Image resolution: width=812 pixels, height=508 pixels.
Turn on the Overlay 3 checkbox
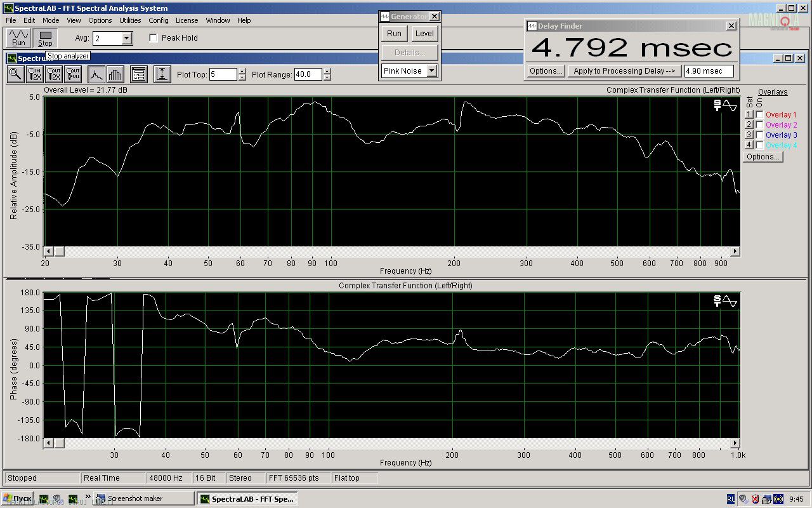coord(759,135)
